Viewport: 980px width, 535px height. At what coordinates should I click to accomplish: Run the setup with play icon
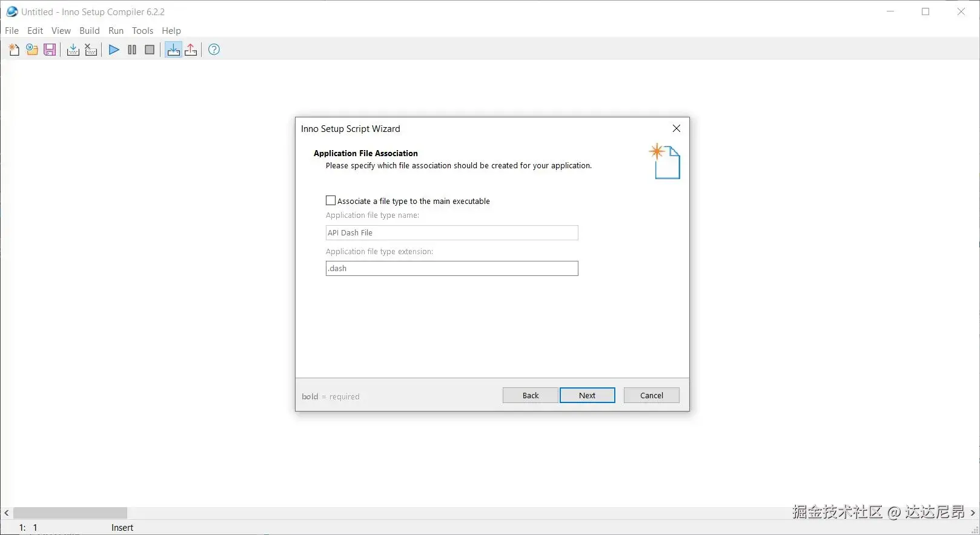(x=114, y=50)
